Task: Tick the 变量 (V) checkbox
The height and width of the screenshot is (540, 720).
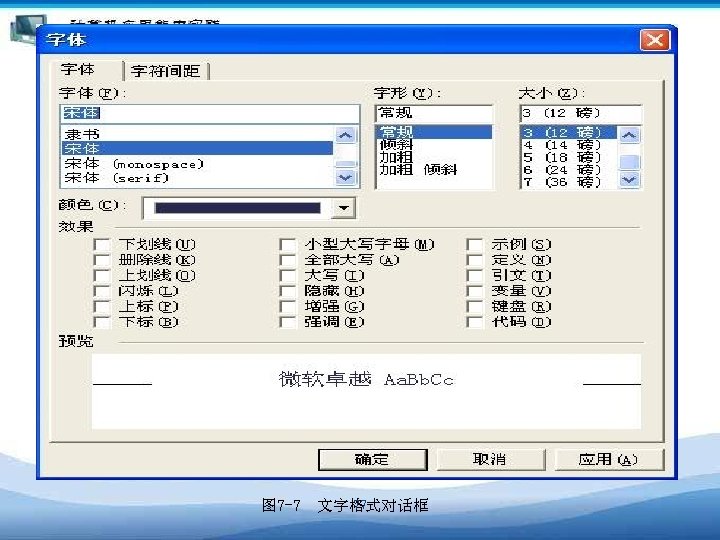Action: [475, 291]
